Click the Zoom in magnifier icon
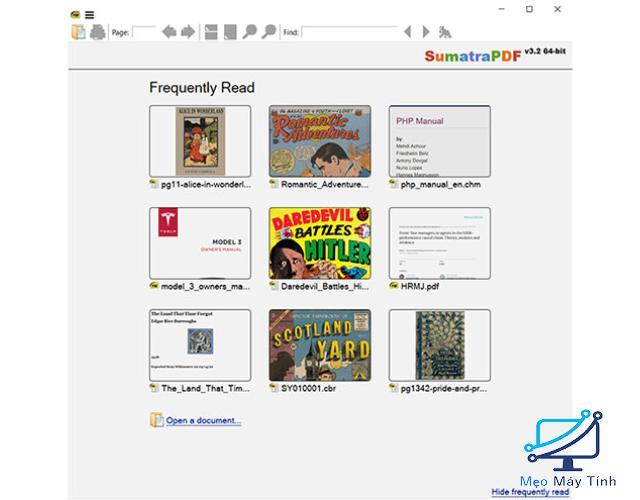 269,31
